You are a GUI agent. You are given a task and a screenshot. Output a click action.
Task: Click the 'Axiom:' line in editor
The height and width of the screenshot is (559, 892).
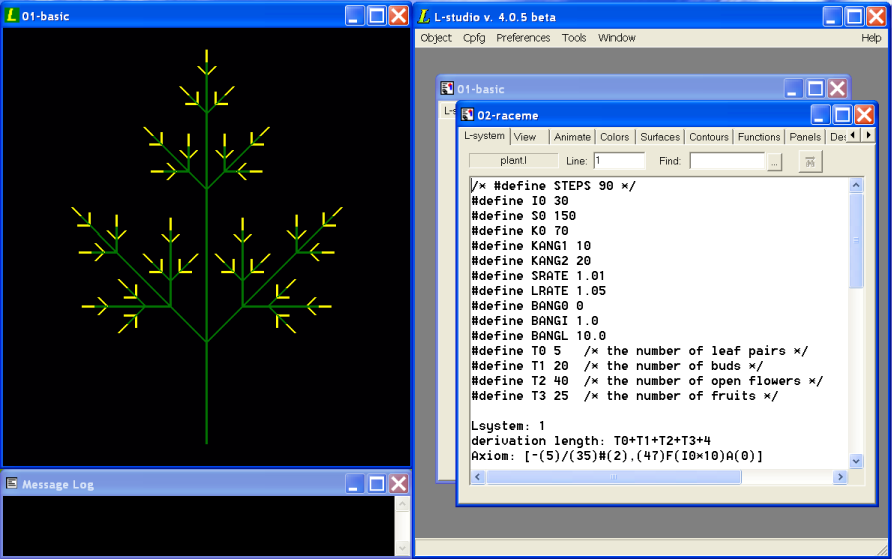tap(617, 456)
